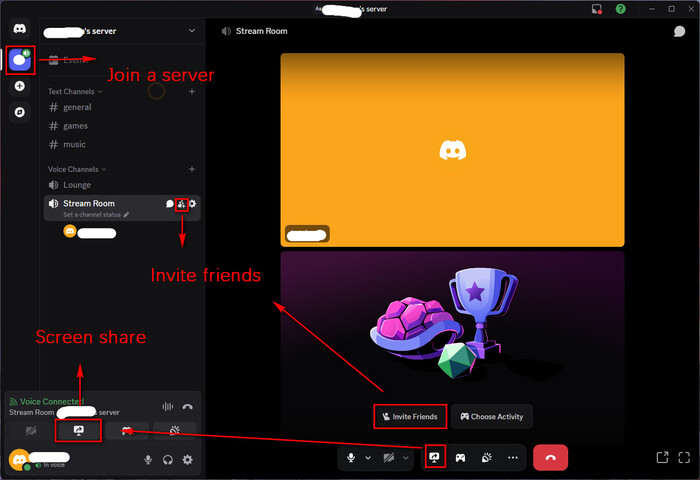
Task: Share your screen from the voice panel
Action: tap(79, 431)
